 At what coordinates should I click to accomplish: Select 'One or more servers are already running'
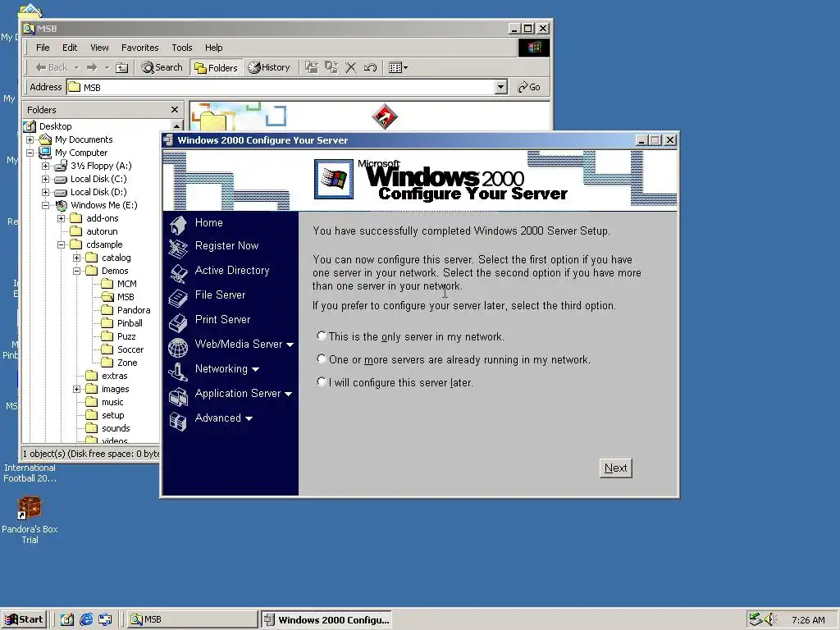[322, 359]
